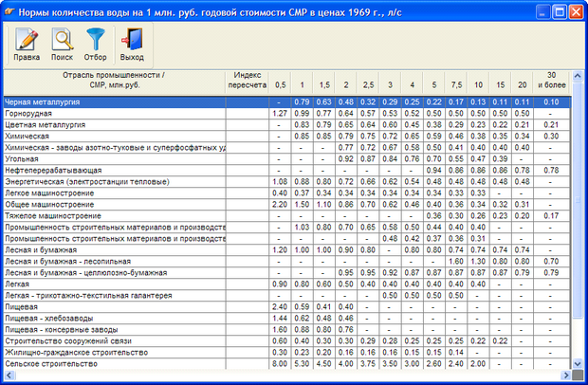Click value 2.40 in Пищевая row
The height and width of the screenshot is (385, 588).
pyautogui.click(x=280, y=307)
